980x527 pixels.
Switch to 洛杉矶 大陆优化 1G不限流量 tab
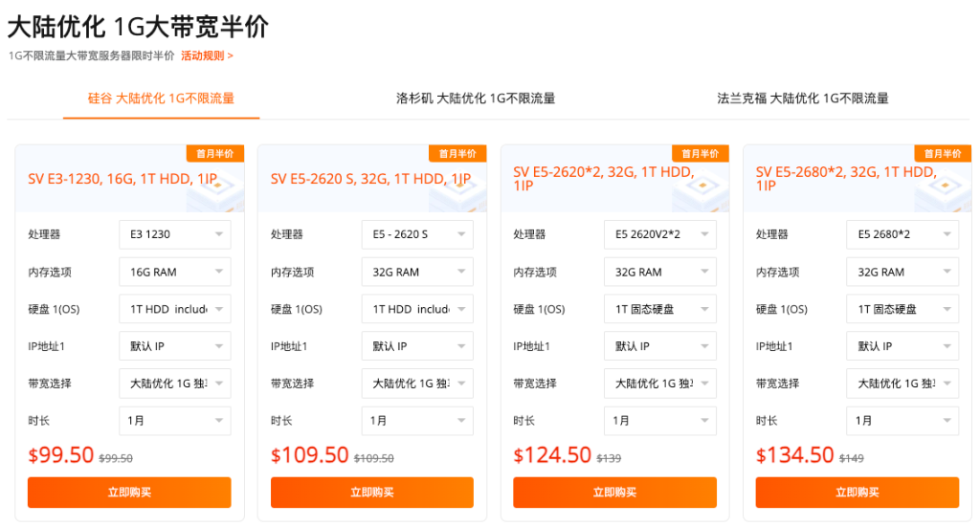point(476,98)
